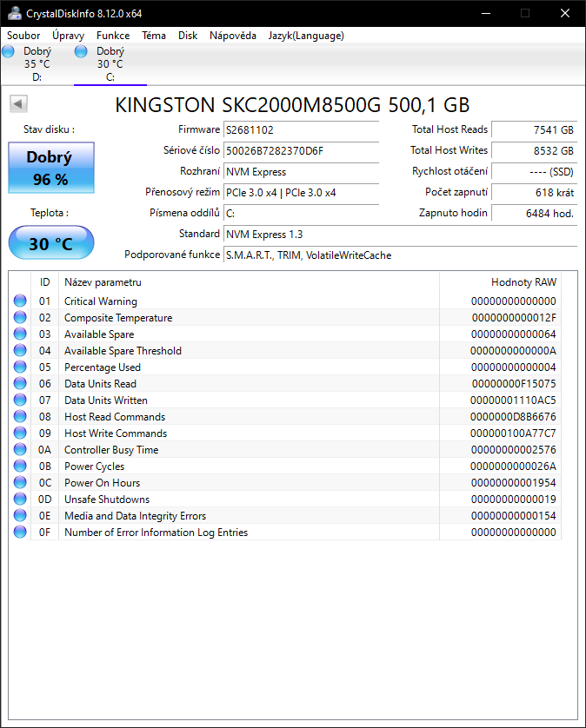The height and width of the screenshot is (728, 586).
Task: Click RAW value 00000000001954
Action: tap(514, 483)
